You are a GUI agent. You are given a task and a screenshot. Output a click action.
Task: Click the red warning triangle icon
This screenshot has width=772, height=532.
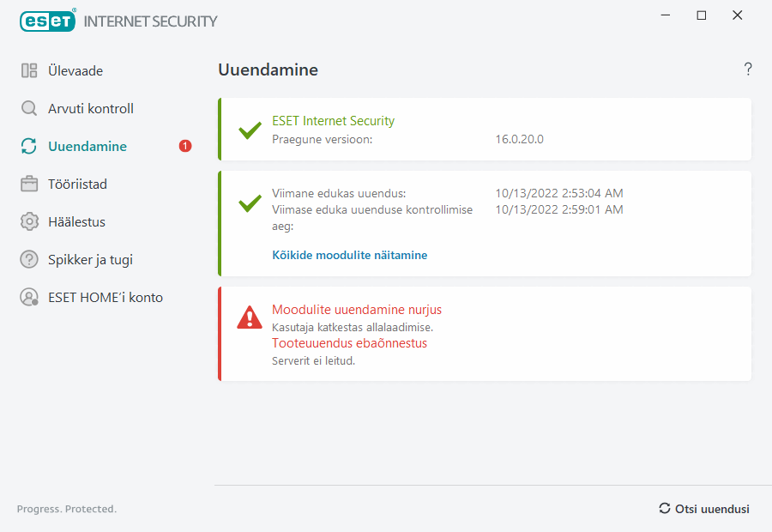[x=250, y=318]
